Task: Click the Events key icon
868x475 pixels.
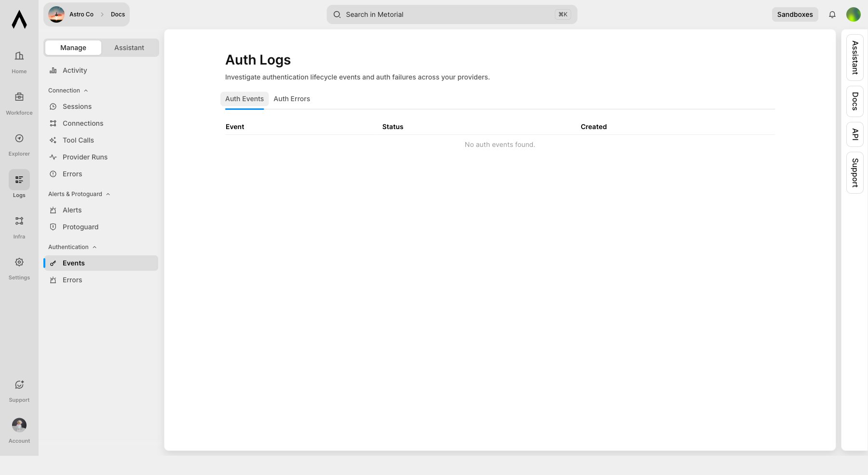Action: pos(53,263)
